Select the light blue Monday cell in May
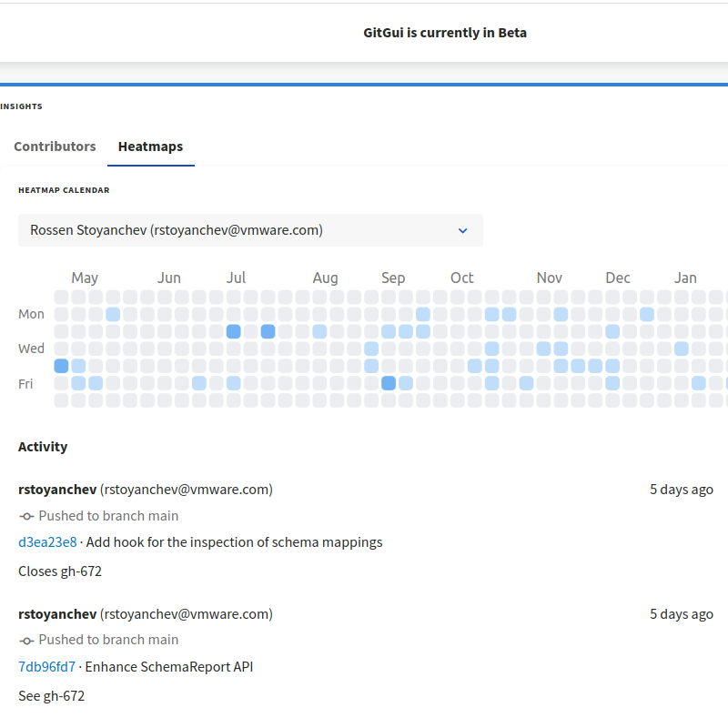 coord(113,314)
